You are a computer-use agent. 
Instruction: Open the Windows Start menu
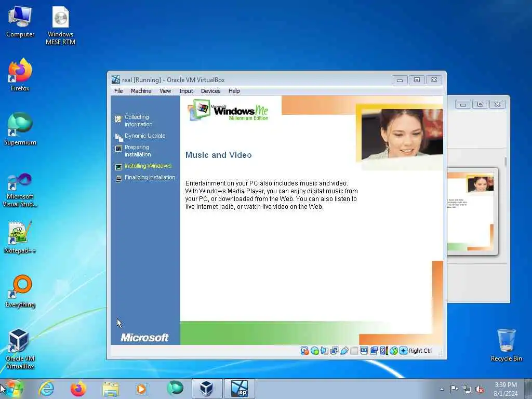[14, 389]
